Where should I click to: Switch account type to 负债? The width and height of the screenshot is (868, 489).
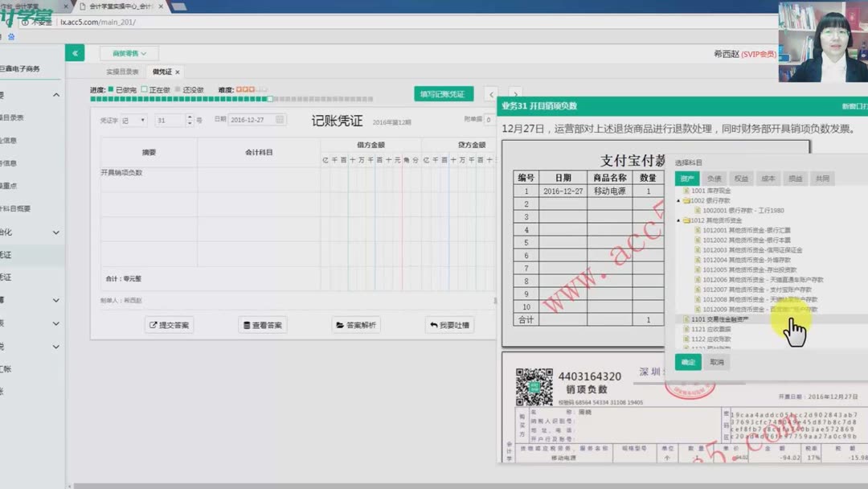714,178
